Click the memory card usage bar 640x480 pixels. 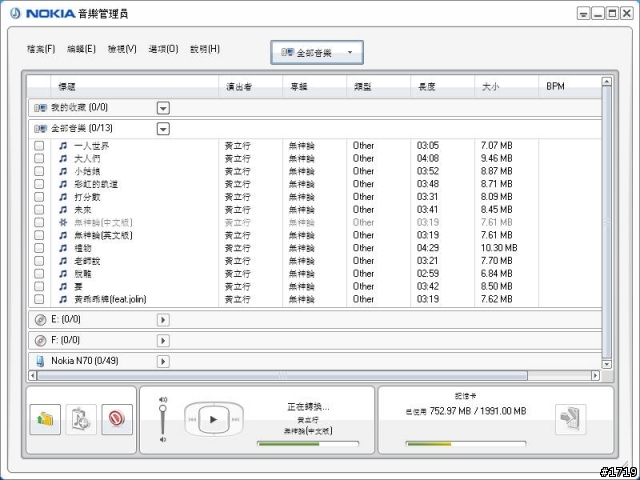[466, 444]
